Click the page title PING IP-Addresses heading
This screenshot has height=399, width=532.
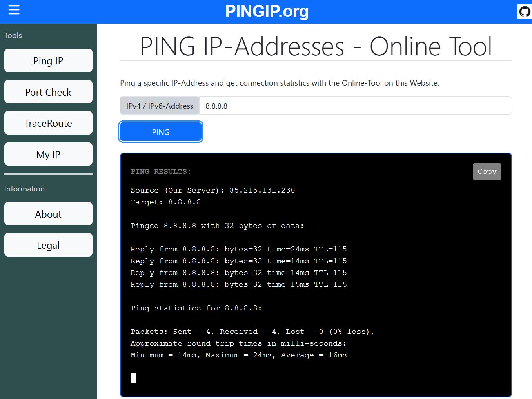coord(316,47)
